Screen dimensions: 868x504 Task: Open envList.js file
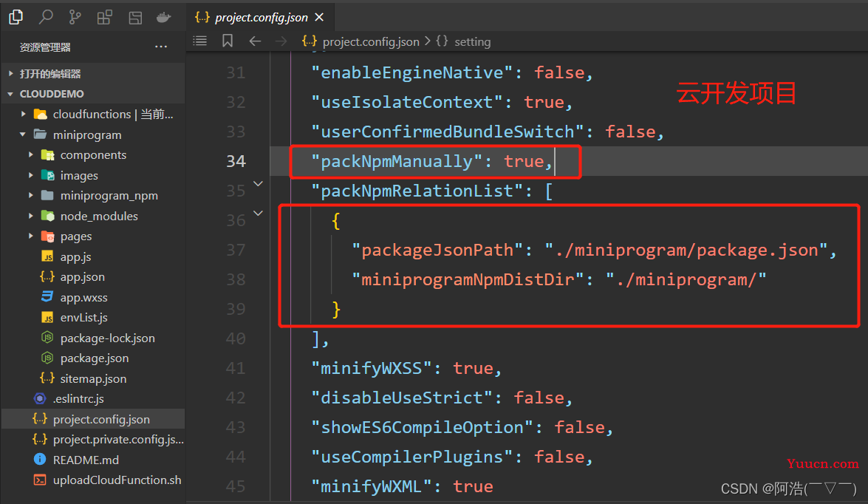84,317
